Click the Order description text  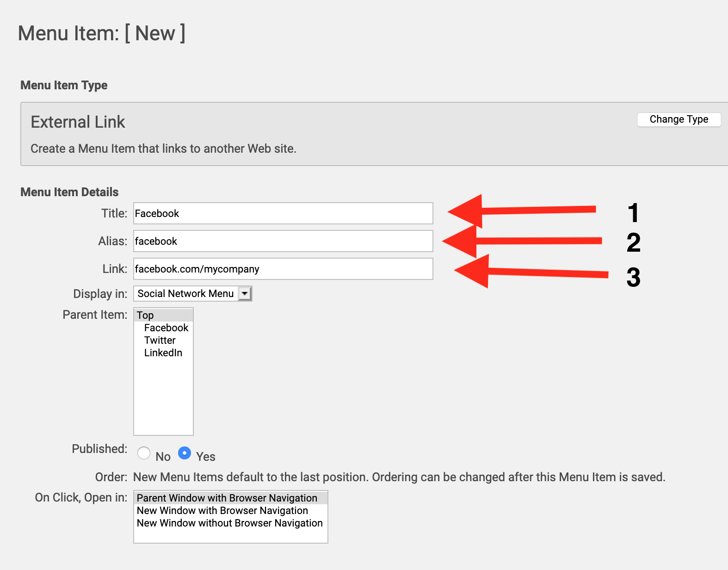[399, 477]
